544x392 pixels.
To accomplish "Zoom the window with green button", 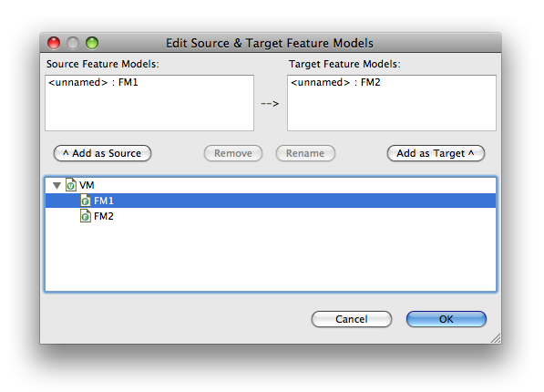I will pos(92,43).
